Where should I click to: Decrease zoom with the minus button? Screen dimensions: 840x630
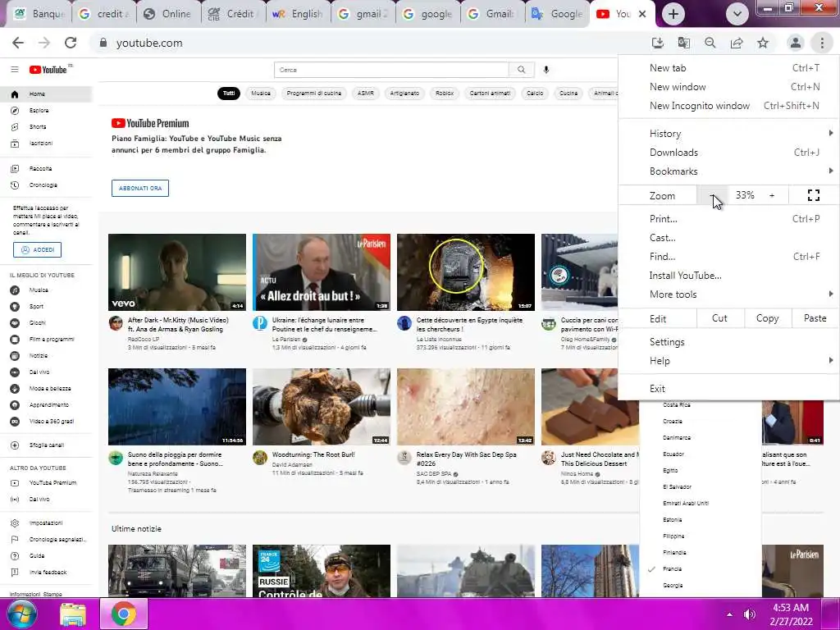712,195
